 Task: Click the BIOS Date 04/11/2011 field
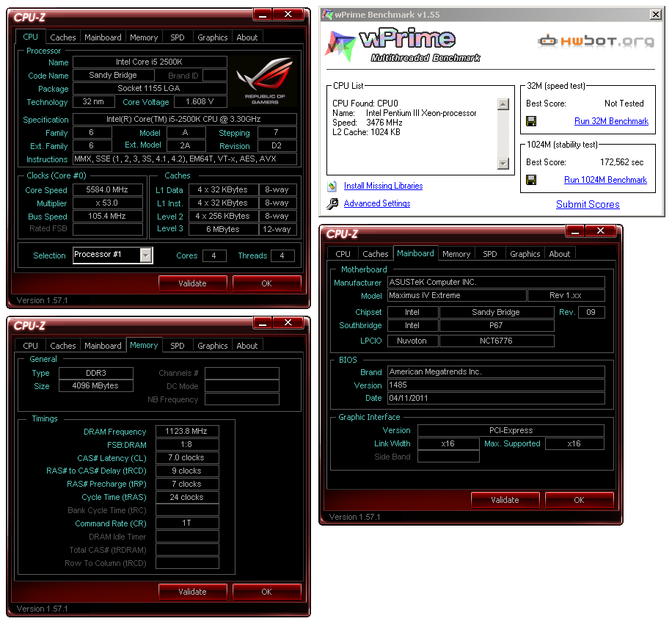[x=496, y=398]
